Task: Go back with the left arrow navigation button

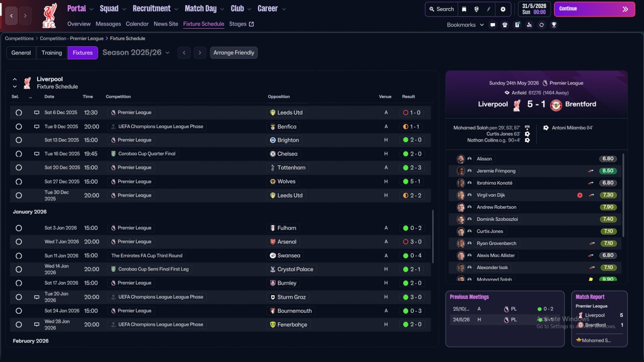Action: click(x=12, y=16)
